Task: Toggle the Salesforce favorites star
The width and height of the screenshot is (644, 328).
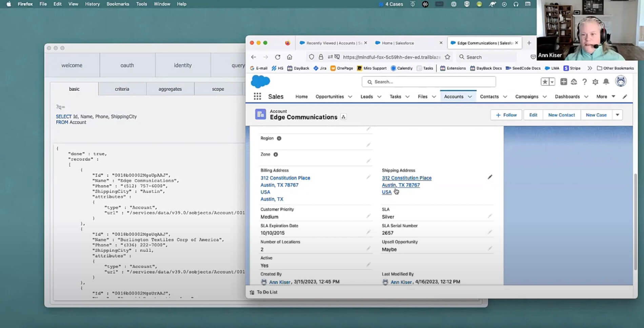Action: pos(545,82)
